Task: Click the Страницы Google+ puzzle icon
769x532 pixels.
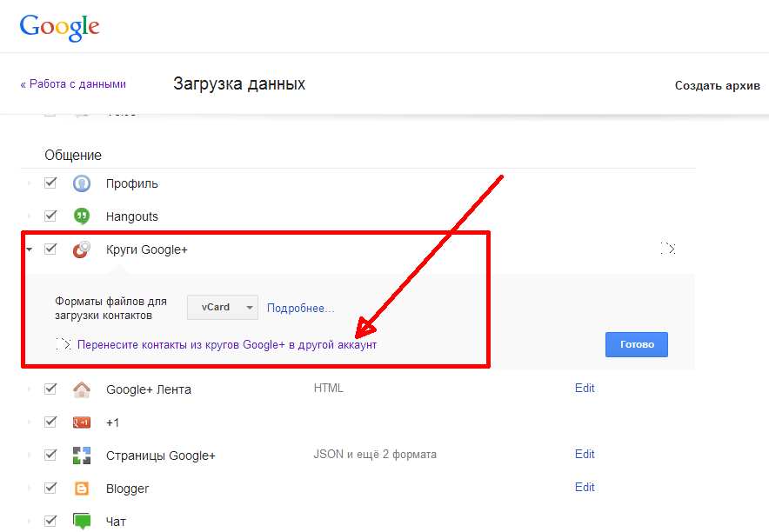Action: 82,456
